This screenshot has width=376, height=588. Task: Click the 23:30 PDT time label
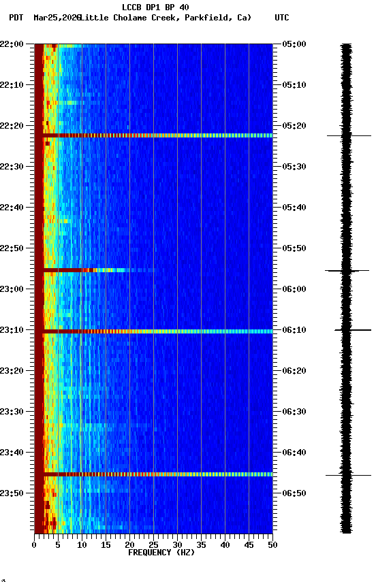[12, 412]
